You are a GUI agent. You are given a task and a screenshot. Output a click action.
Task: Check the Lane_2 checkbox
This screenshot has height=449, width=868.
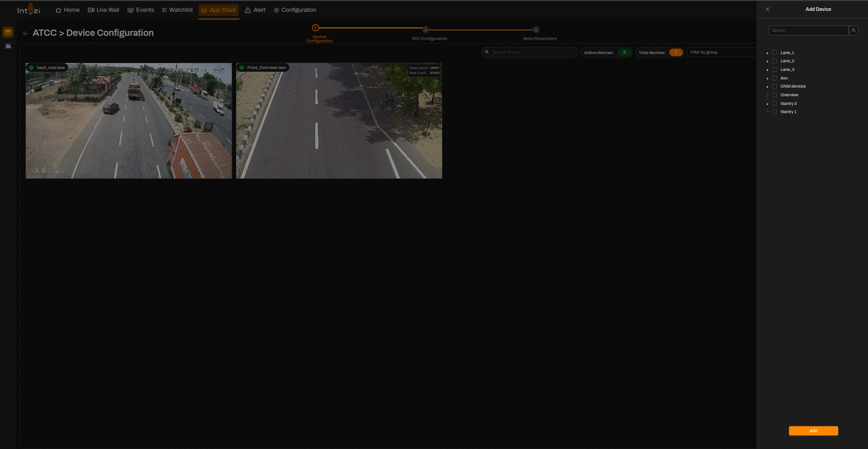click(x=775, y=61)
